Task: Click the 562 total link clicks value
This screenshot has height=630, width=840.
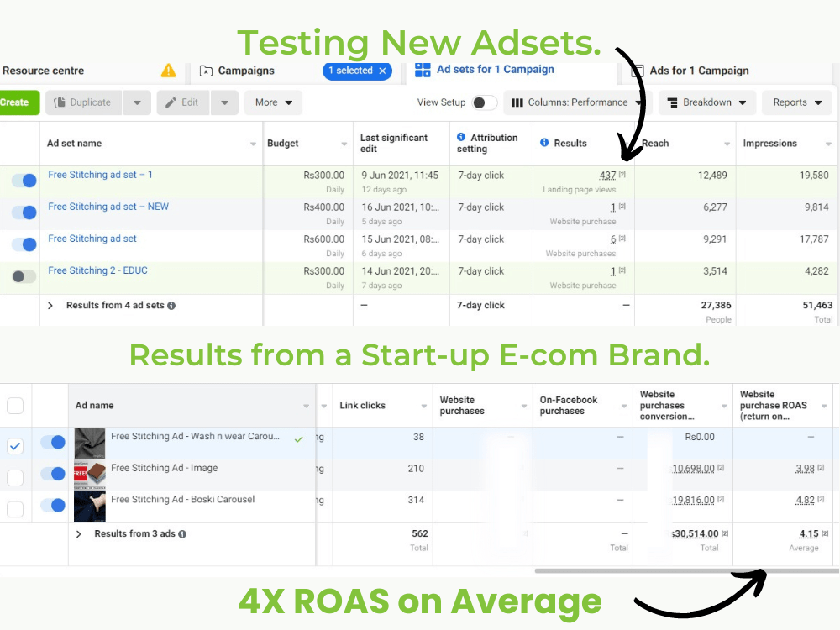Action: coord(420,533)
